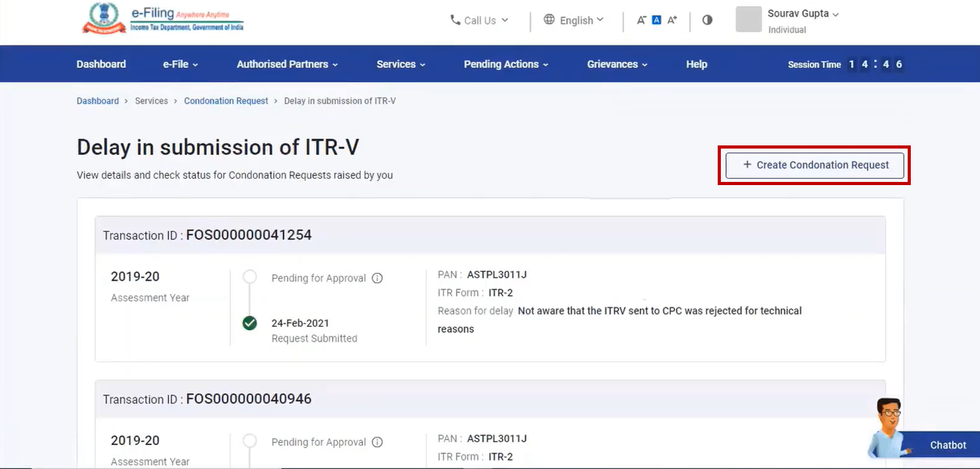Viewport: 980px width, 469px height.
Task: Click the session time countdown display
Action: click(x=876, y=64)
